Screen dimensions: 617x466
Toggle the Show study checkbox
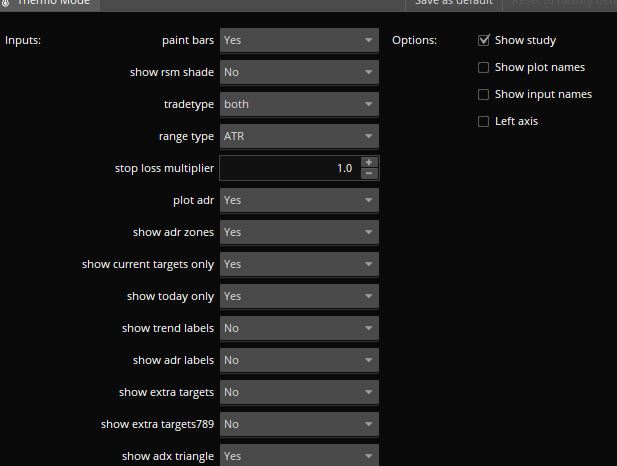[x=484, y=40]
